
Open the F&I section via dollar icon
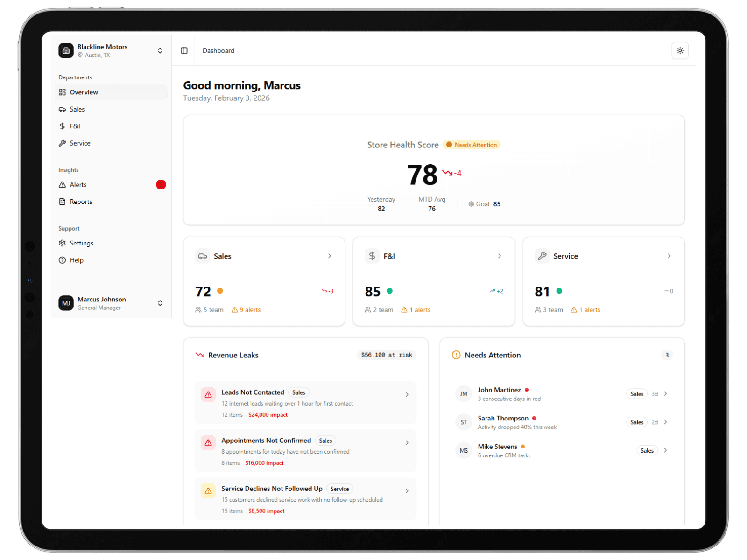[x=63, y=126]
